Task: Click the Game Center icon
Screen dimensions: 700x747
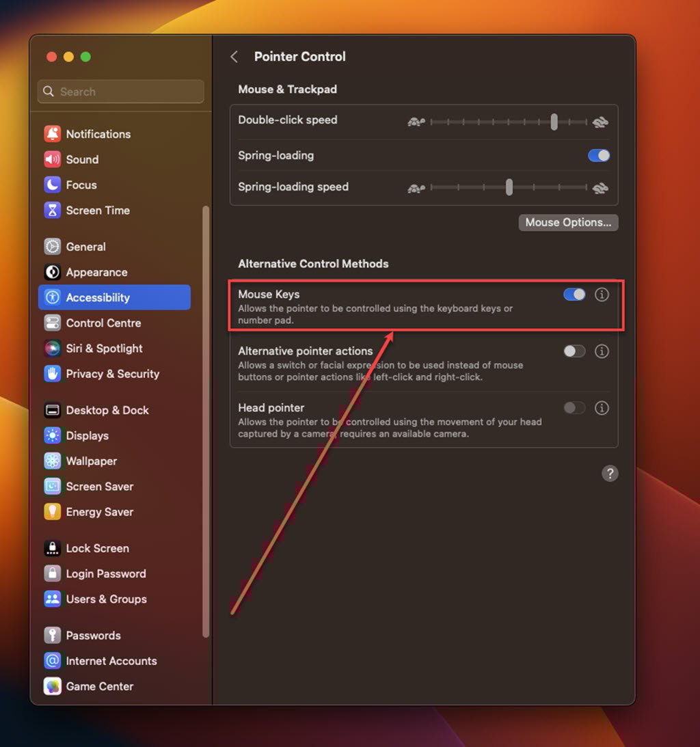Action: click(53, 686)
